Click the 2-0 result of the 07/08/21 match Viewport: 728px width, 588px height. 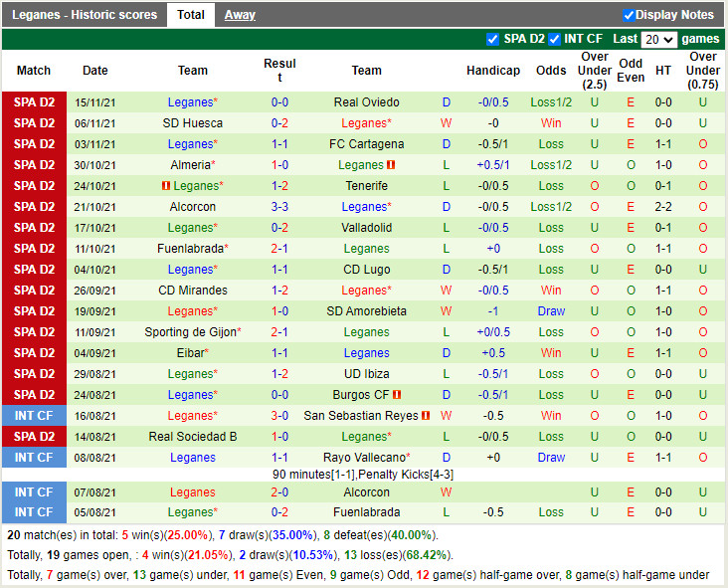click(x=279, y=492)
